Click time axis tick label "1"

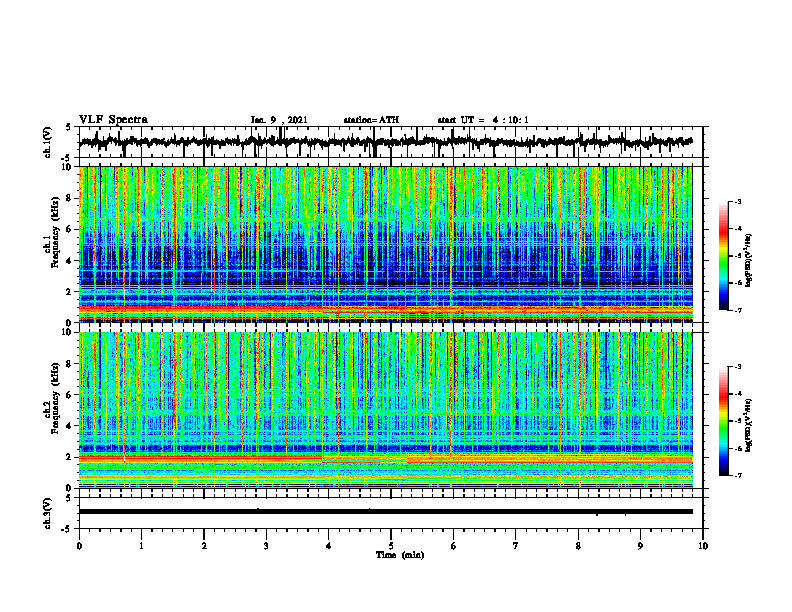[x=142, y=546]
